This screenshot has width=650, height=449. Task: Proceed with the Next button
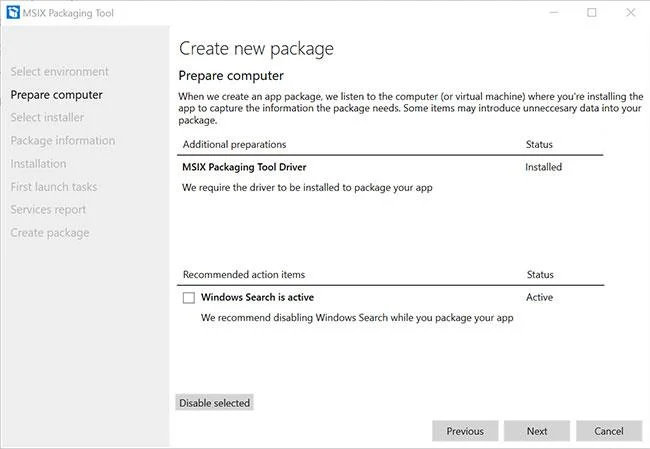(x=537, y=431)
